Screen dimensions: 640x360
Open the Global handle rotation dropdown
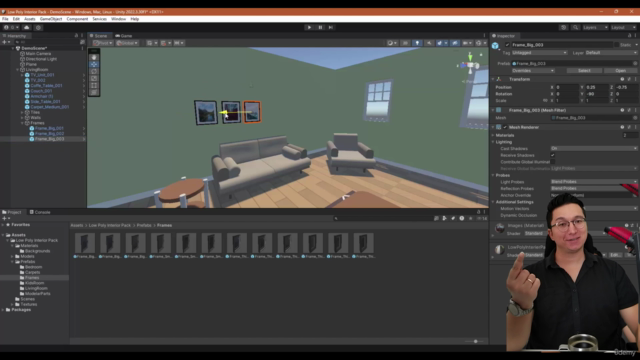(127, 43)
